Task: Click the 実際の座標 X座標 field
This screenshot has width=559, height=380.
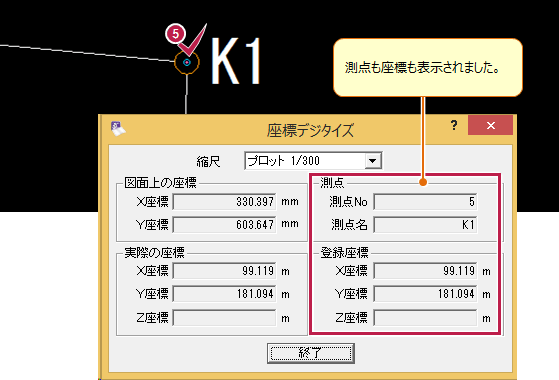Action: click(x=225, y=271)
